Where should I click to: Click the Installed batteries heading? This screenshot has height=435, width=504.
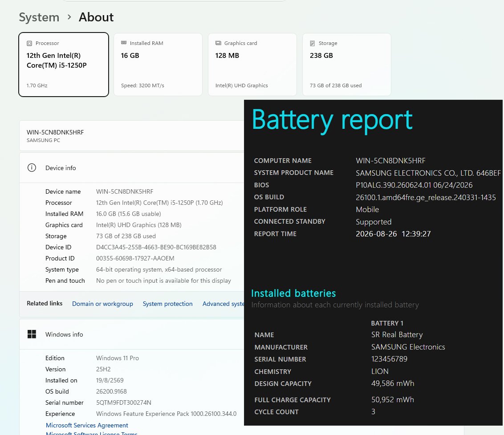[x=293, y=293]
